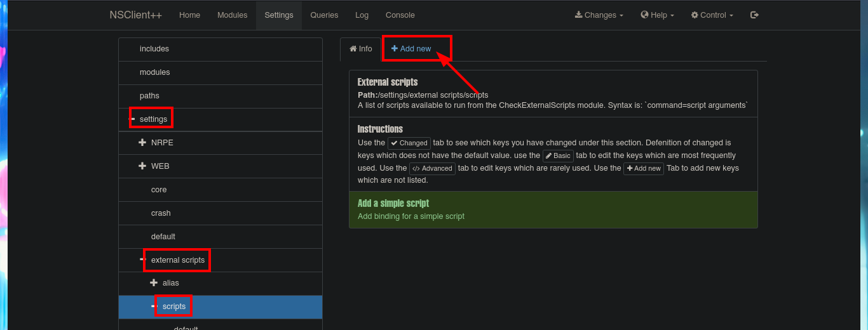
Task: Select the crash tree row
Action: coord(220,213)
